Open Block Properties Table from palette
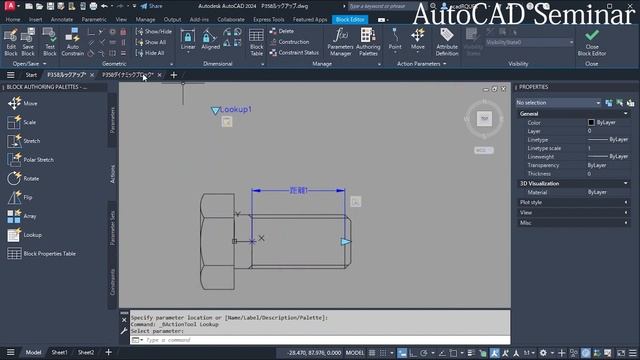 pyautogui.click(x=42, y=253)
